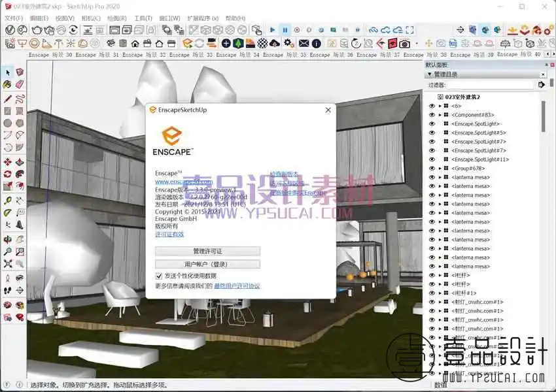This screenshot has width=556, height=392.
Task: Click the 许可证有效 link
Action: point(169,234)
